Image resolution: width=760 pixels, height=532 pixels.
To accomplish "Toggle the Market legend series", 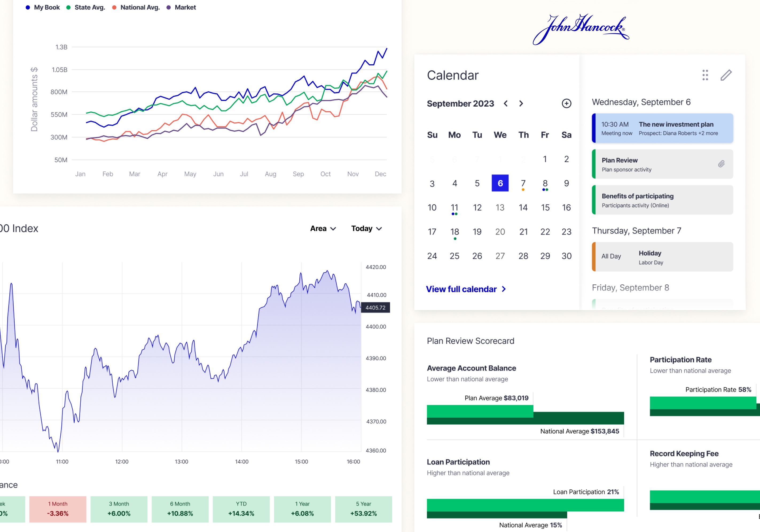I will [x=181, y=7].
